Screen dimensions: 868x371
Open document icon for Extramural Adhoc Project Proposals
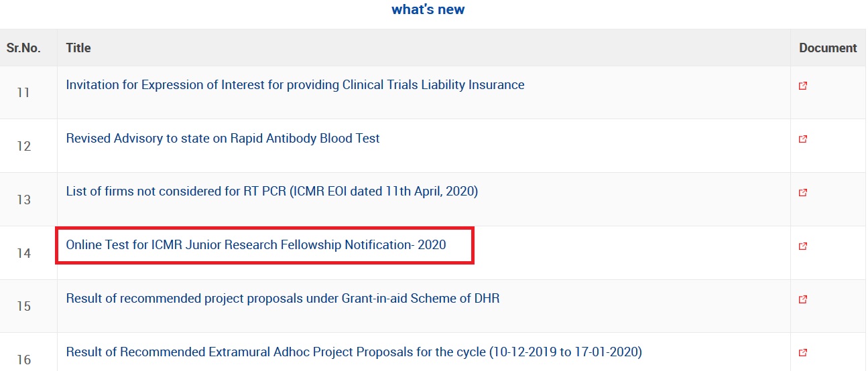click(x=803, y=353)
